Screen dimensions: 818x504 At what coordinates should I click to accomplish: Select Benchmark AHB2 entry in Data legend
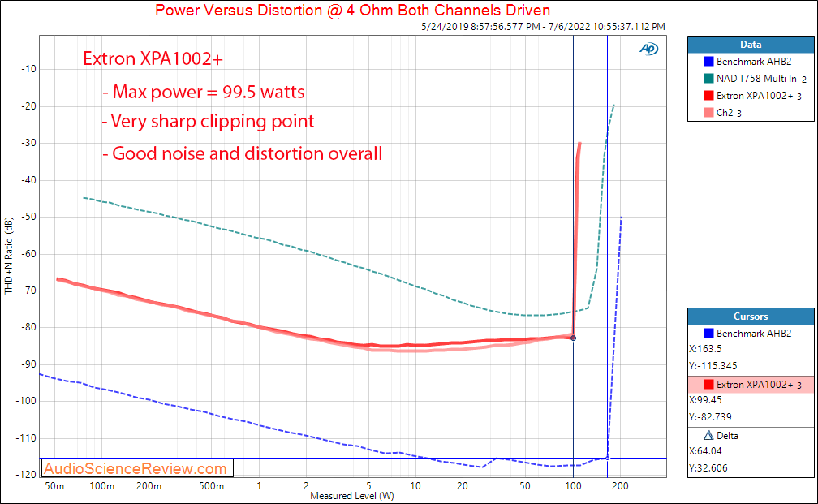(753, 62)
